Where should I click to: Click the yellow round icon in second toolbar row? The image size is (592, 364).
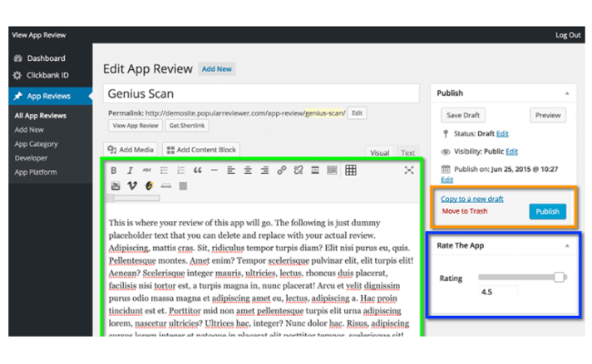point(149,186)
